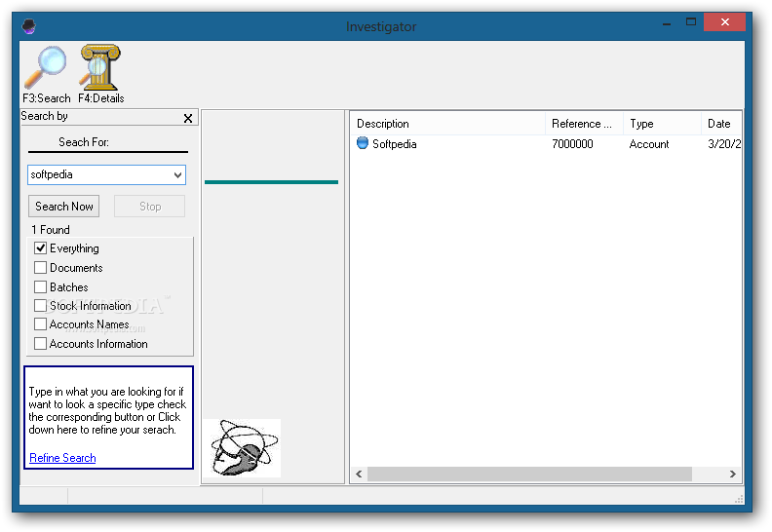This screenshot has height=532, width=772.
Task: Maximize the Investigator window
Action: tap(691, 22)
